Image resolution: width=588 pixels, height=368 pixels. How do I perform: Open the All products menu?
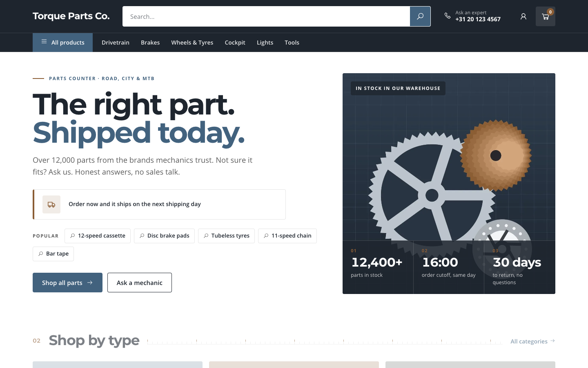(x=62, y=43)
